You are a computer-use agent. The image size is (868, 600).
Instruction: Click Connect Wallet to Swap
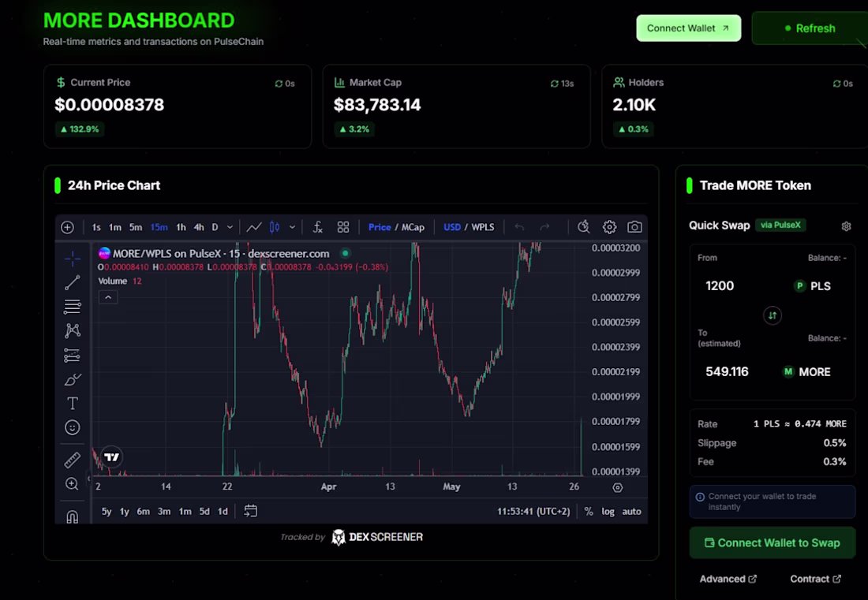[772, 542]
